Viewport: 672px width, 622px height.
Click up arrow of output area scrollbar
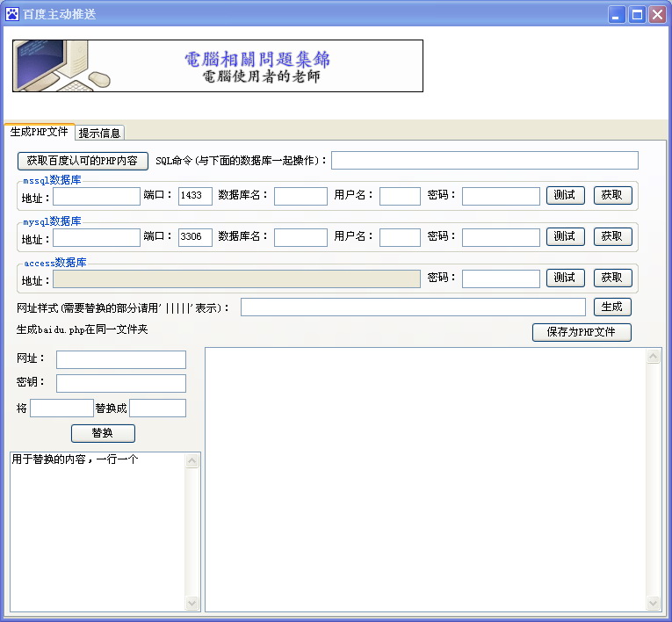654,356
